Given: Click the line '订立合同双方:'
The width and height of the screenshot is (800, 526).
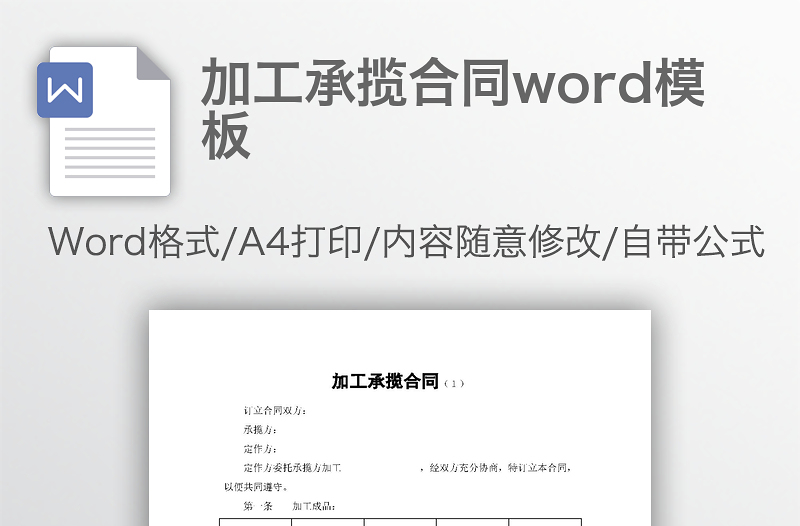Looking at the screenshot, I should (275, 411).
